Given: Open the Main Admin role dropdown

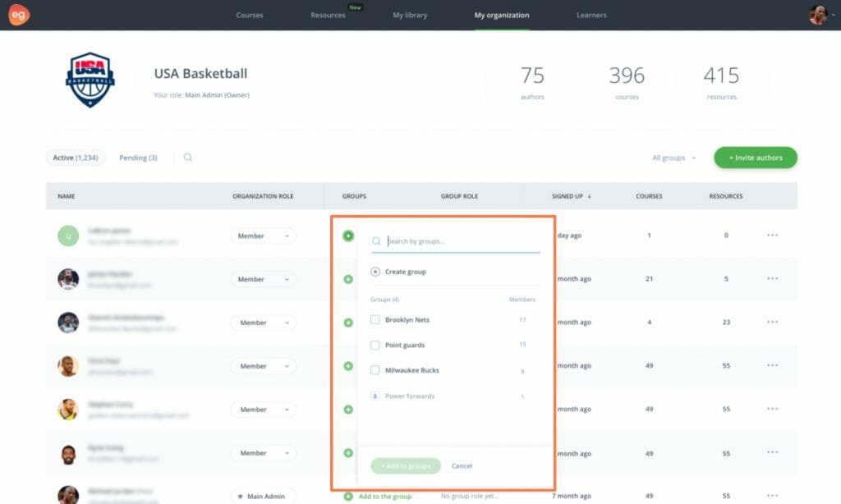Looking at the screenshot, I should click(263, 497).
